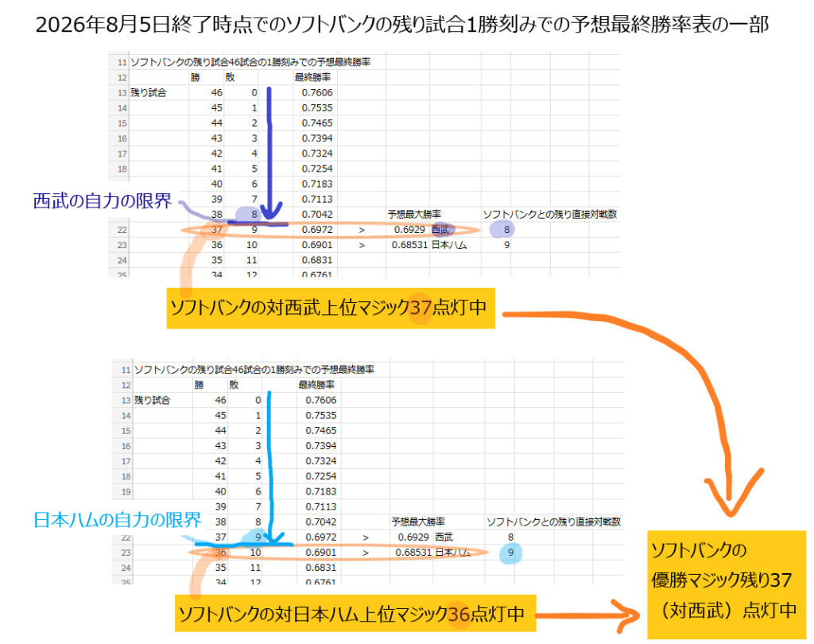Select cell 0.6972 in the upper spreadsheet
This screenshot has height=644, width=814.
pos(316,230)
